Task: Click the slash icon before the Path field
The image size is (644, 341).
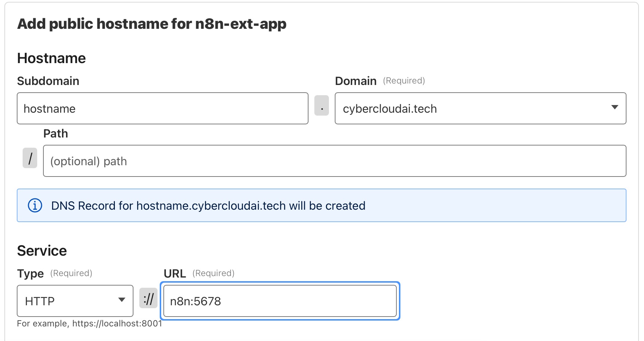Action: (30, 158)
